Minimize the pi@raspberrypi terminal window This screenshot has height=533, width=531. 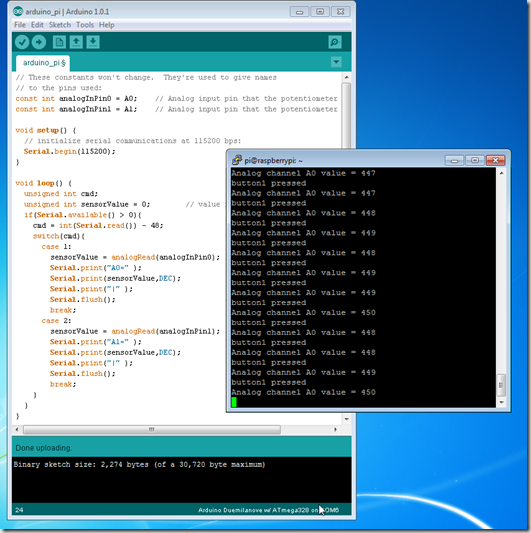pyautogui.click(x=454, y=160)
